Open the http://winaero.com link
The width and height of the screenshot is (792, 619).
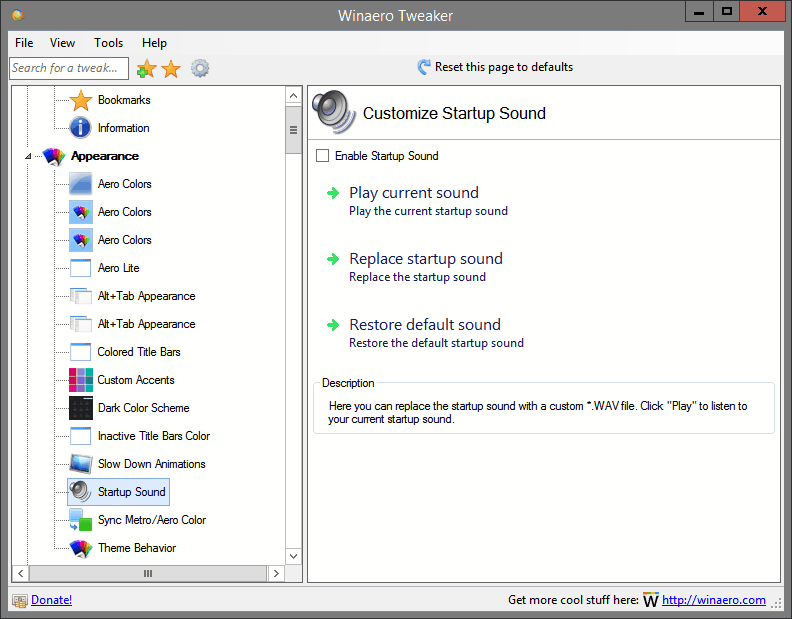click(x=714, y=600)
